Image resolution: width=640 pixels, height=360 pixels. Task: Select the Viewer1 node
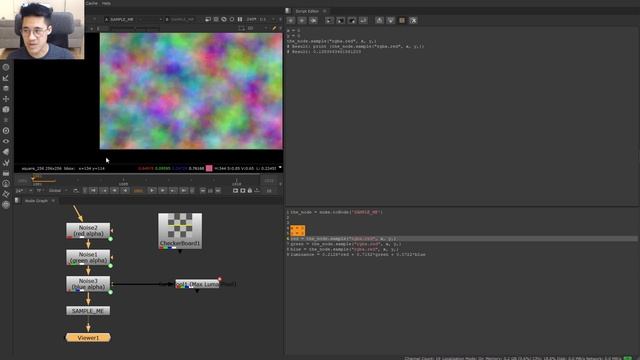click(x=88, y=338)
